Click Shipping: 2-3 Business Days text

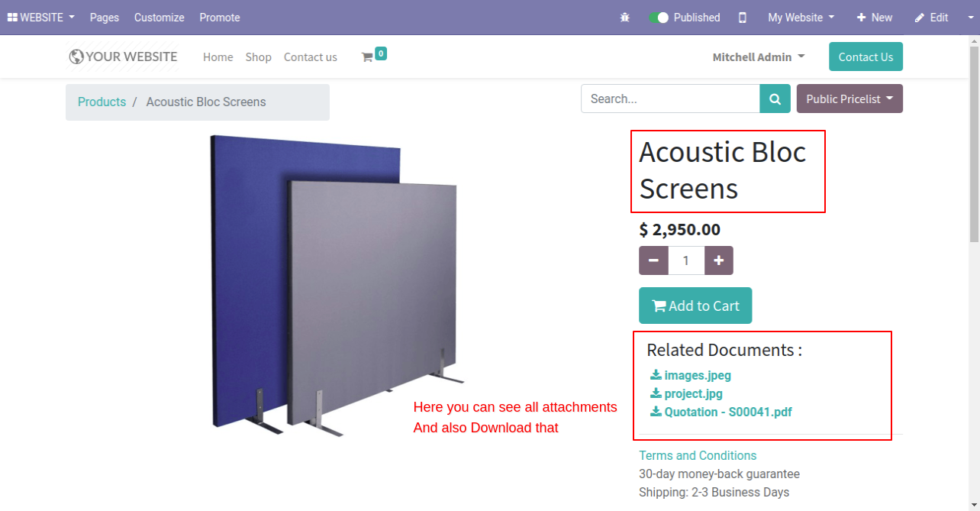click(714, 492)
